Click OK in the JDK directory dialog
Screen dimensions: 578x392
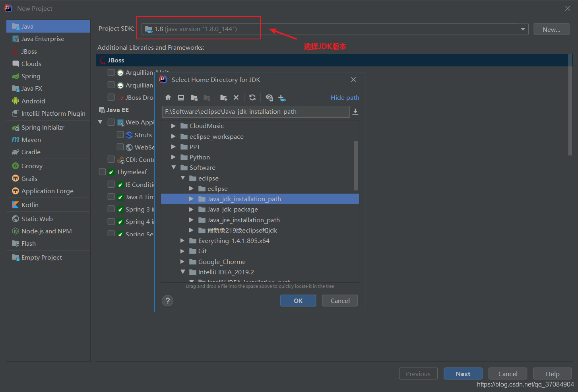(x=298, y=301)
